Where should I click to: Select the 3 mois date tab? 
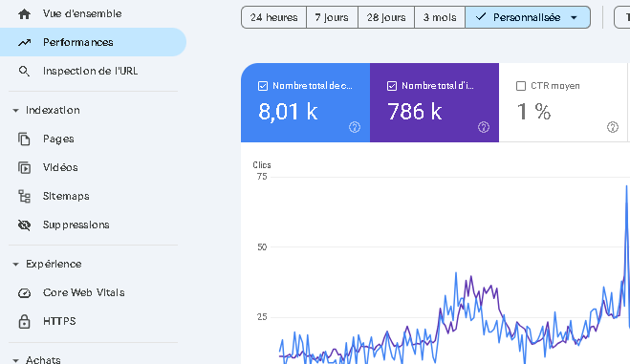tap(440, 17)
